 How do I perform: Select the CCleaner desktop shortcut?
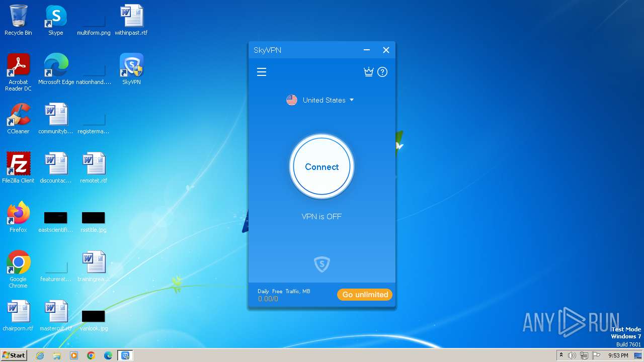point(18,119)
